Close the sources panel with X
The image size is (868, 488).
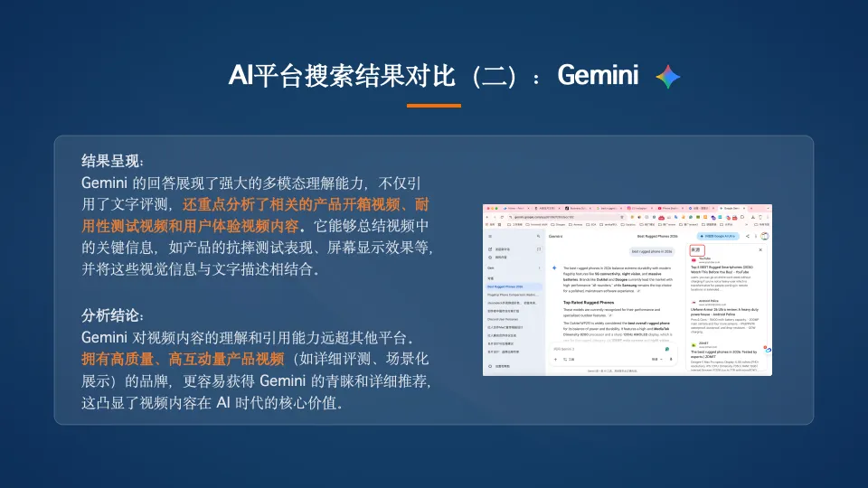pyautogui.click(x=760, y=250)
